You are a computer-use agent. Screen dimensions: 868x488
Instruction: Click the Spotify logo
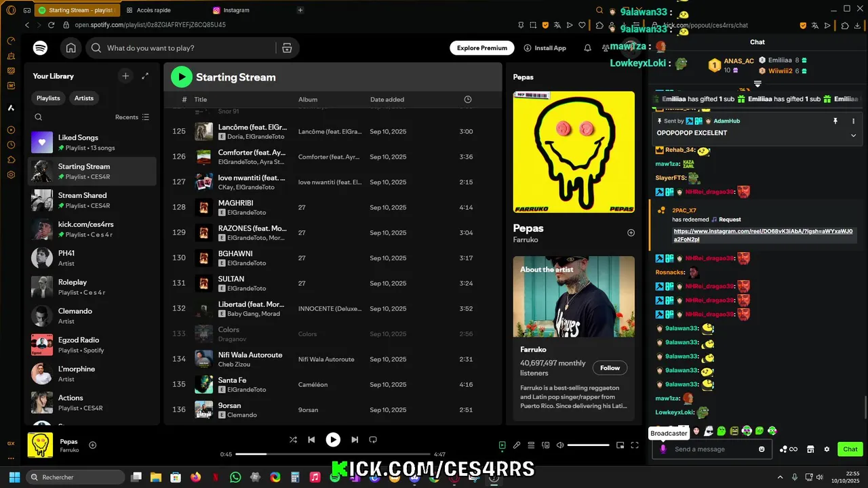(40, 48)
